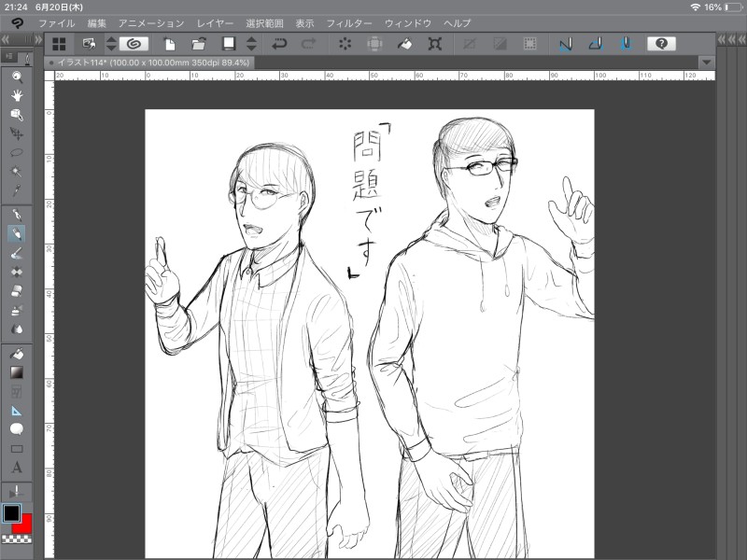This screenshot has height=560, width=747.
Task: Click the Fill bucket command bar icon
Action: [405, 44]
